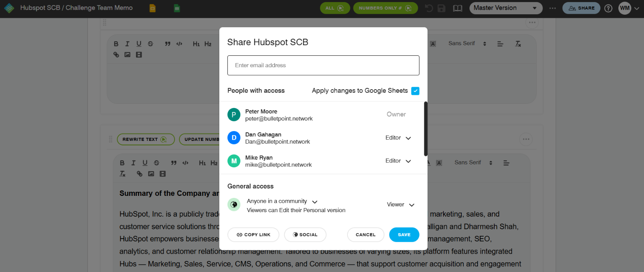Insert blockquote from the upper editor toolbar
This screenshot has height=272, width=644.
pyautogui.click(x=168, y=44)
